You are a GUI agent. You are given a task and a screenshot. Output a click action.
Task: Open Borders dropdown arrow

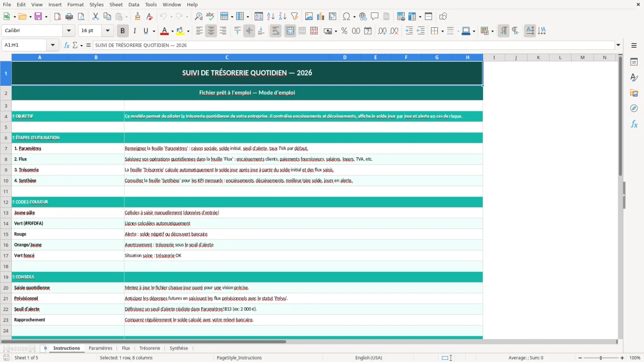(442, 31)
